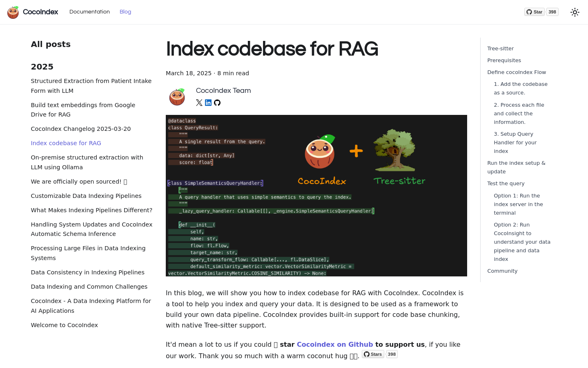The image size is (588, 368).
Task: Click the CocoIndex coconut logo in navbar
Action: click(x=13, y=12)
